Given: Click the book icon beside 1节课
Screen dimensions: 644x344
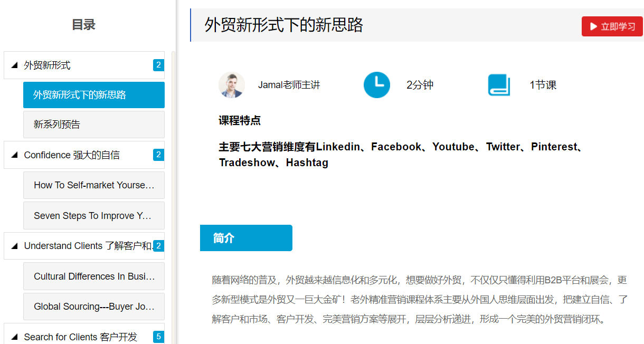Looking at the screenshot, I should pyautogui.click(x=499, y=85).
